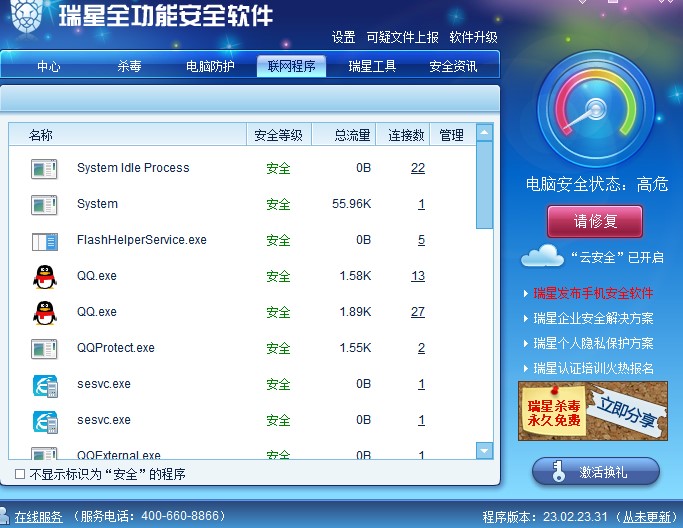The height and width of the screenshot is (528, 683).
Task: Click the System Idle Process icon
Action: tap(44, 168)
